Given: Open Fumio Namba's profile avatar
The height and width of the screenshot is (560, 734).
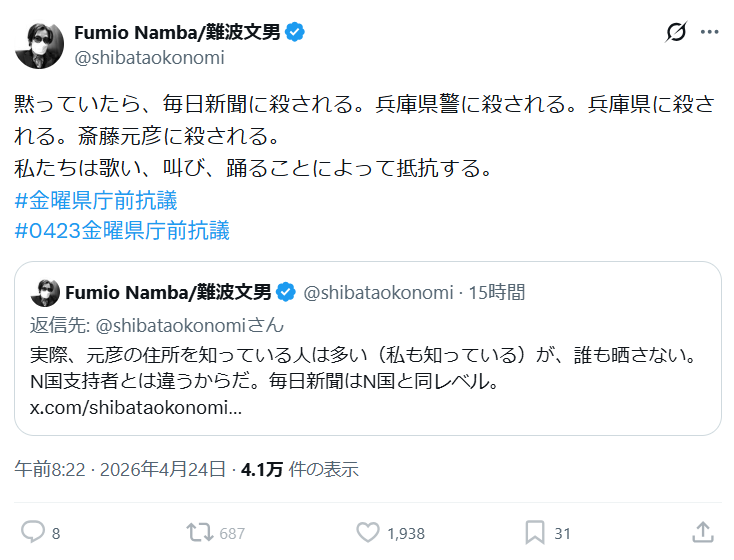Looking at the screenshot, I should point(39,44).
